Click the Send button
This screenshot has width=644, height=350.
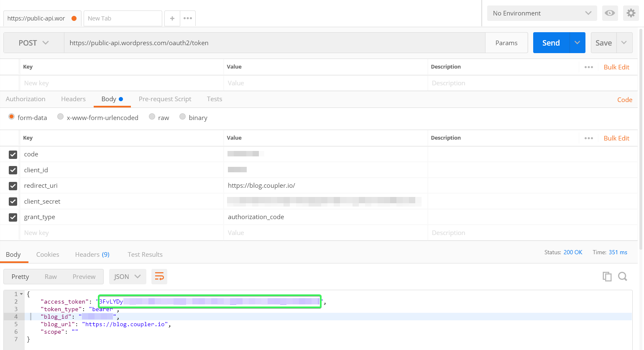coord(551,42)
